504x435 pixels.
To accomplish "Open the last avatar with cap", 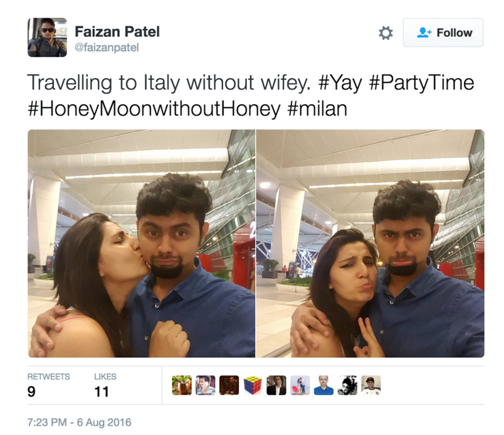I will pos(371,385).
